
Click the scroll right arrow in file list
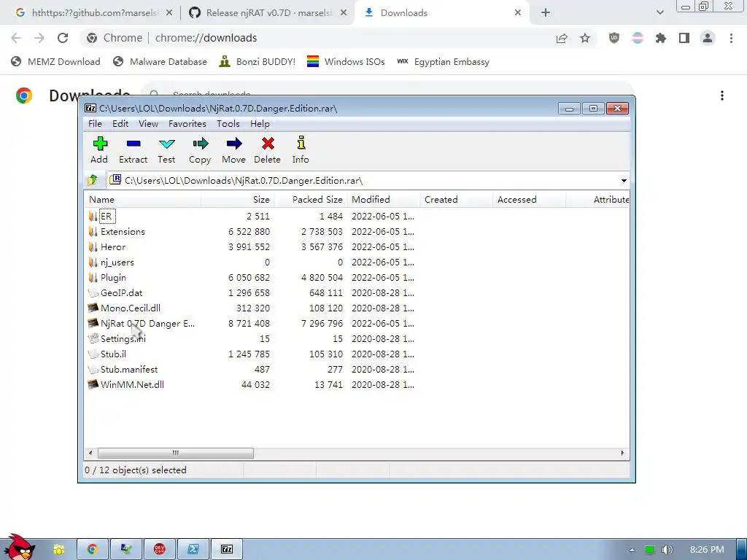[622, 453]
